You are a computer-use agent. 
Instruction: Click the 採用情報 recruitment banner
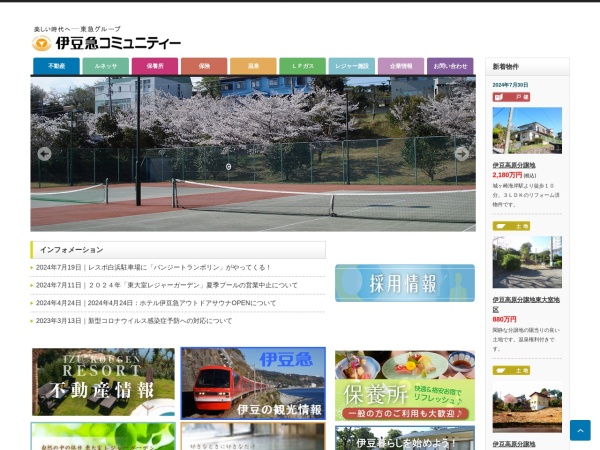coord(405,283)
